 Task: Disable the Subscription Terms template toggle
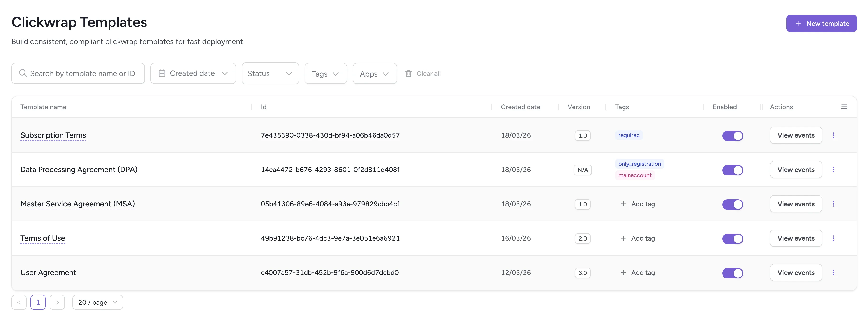[x=732, y=136]
